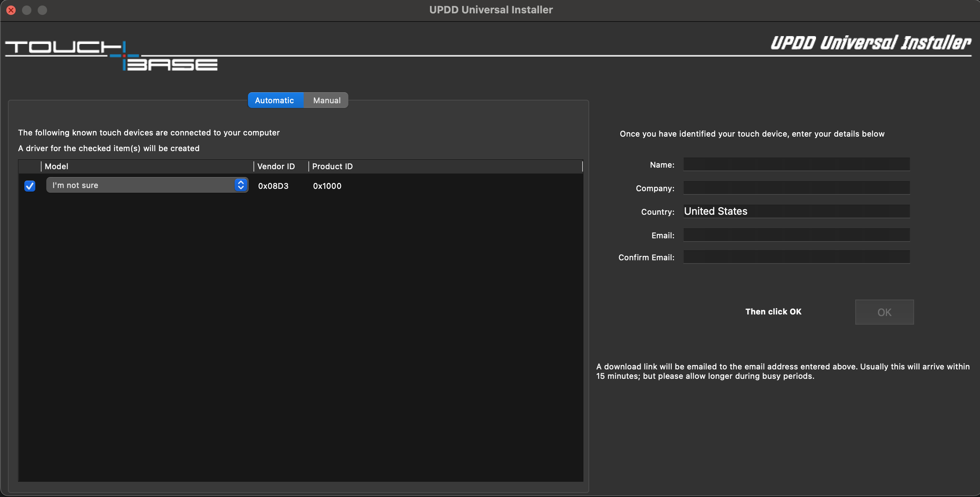Sort by the Vendor ID column header
This screenshot has height=497, width=980.
[276, 166]
